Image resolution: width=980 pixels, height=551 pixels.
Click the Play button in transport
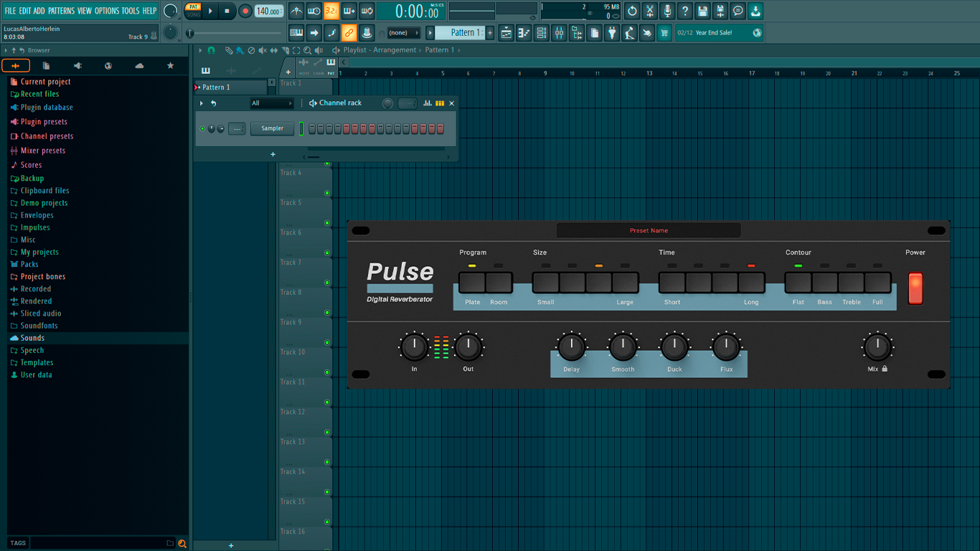(x=210, y=11)
